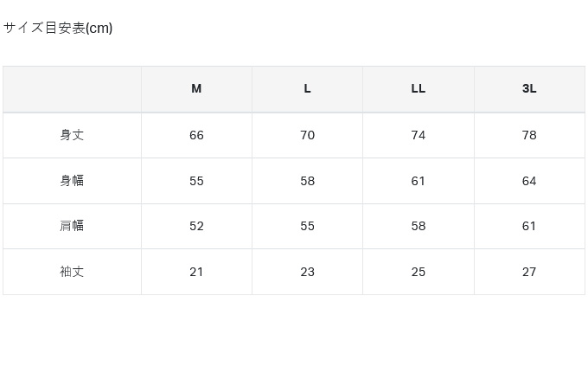Click the 身丈 value 78 for 3L
588x373 pixels.
[529, 135]
